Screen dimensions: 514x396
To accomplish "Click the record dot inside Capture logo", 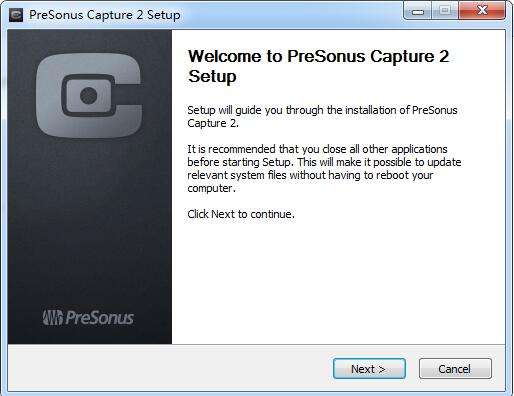I will tap(89, 96).
